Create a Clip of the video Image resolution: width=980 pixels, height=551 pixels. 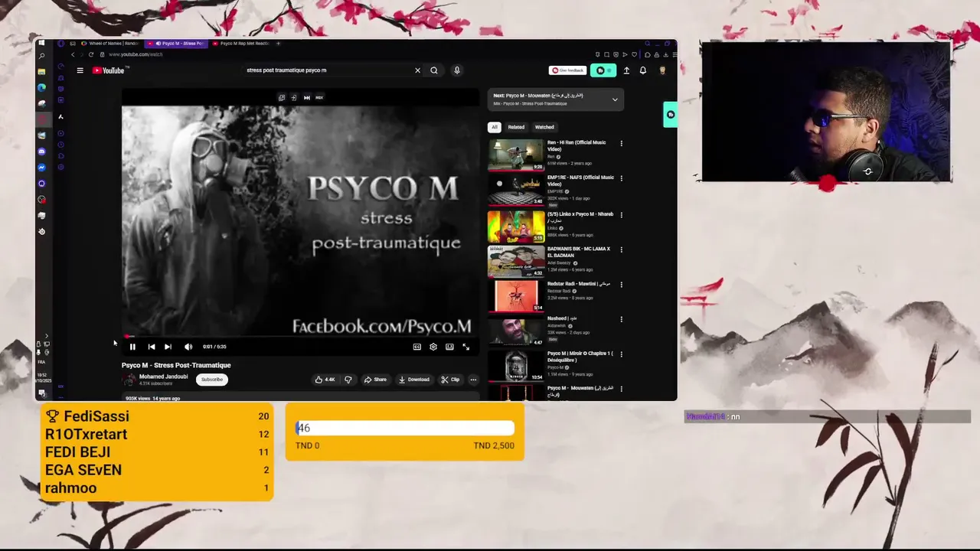450,380
